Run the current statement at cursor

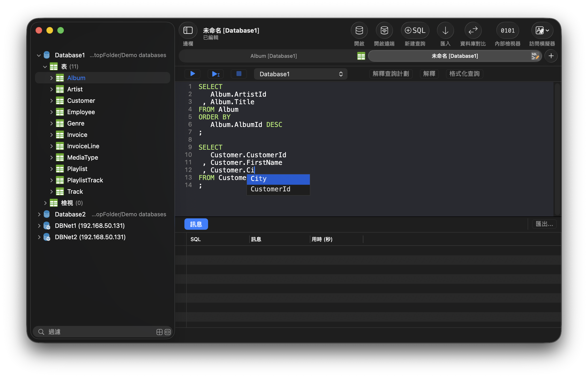point(216,74)
